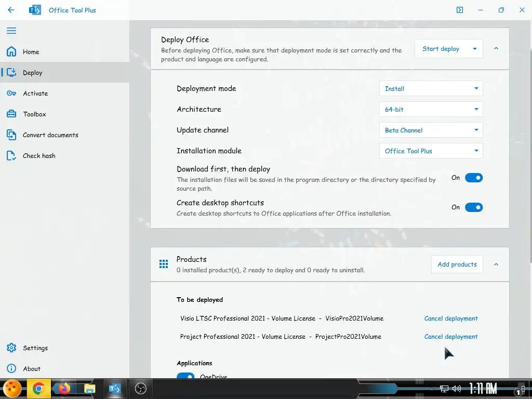Viewport: 532px width, 399px height.
Task: Open the About page
Action: pyautogui.click(x=32, y=368)
